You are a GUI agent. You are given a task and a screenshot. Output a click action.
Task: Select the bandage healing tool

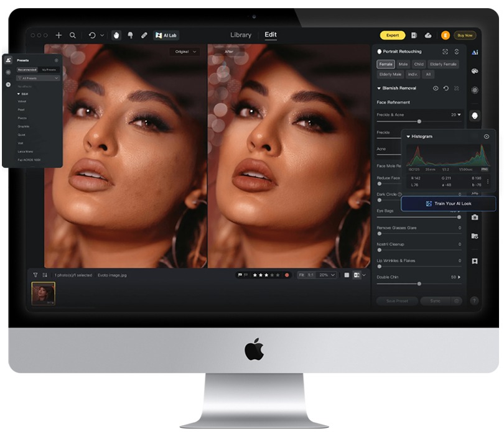[x=144, y=35]
